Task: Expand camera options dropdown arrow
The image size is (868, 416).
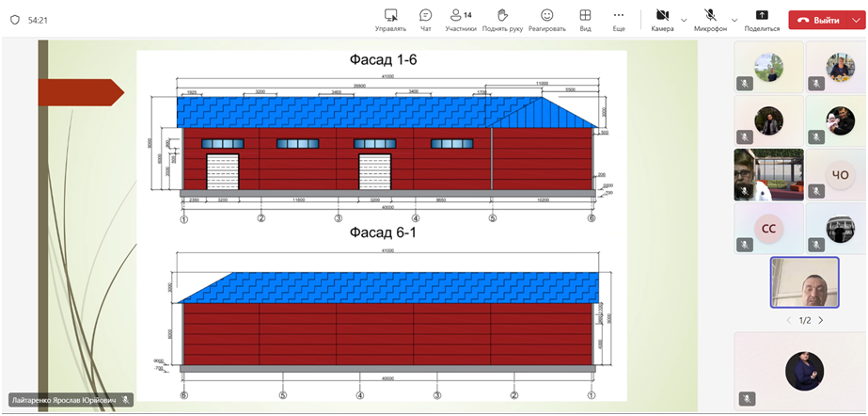Action: point(684,19)
